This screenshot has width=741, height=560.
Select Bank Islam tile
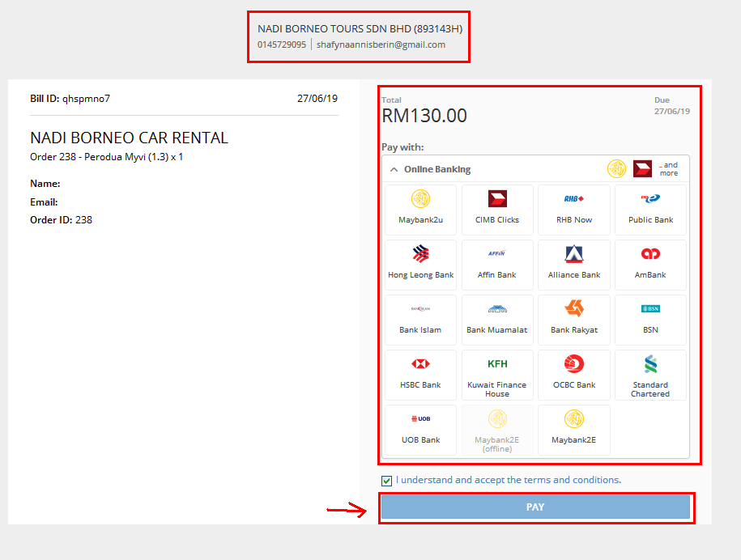point(420,319)
